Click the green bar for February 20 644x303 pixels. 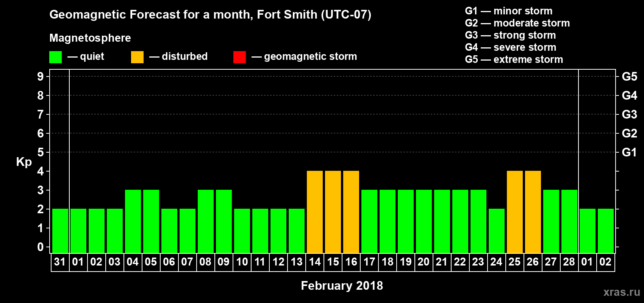(x=424, y=222)
